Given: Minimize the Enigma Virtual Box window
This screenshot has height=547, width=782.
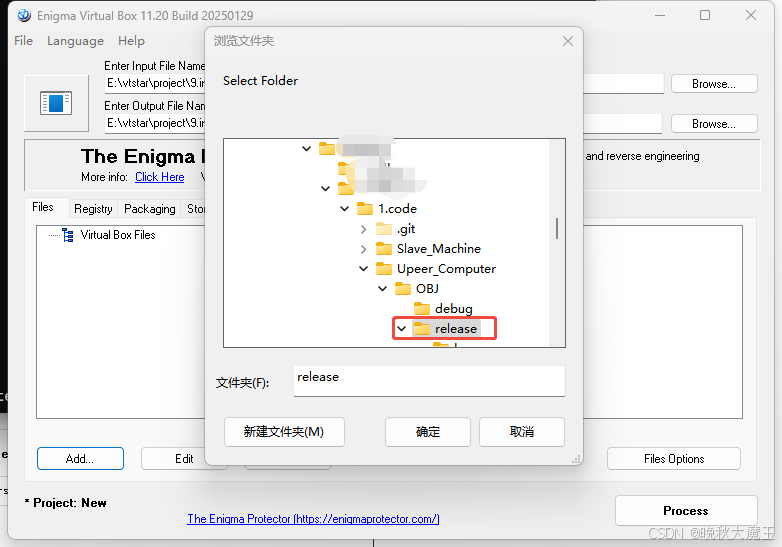Looking at the screenshot, I should [660, 15].
